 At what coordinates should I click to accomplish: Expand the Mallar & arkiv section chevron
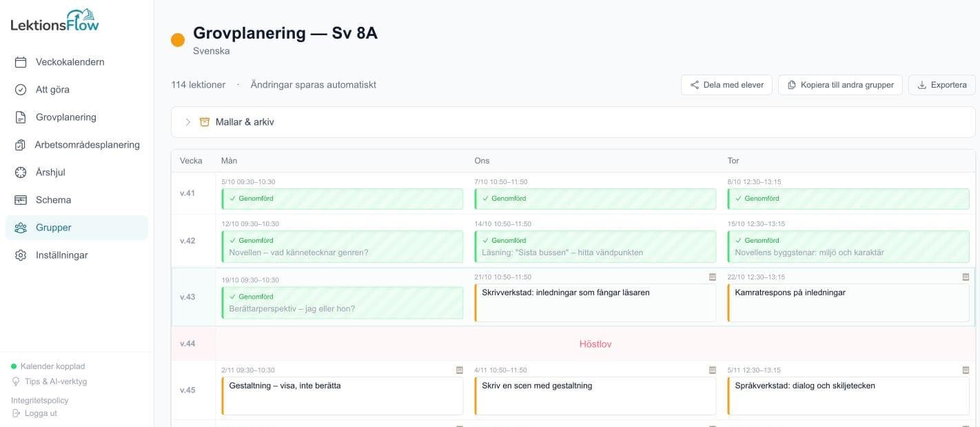pos(187,122)
